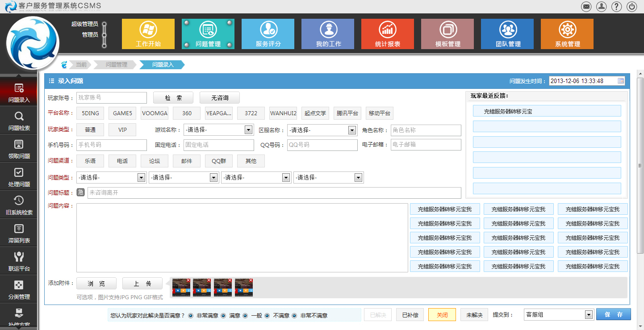The width and height of the screenshot is (644, 330).
Task: Open the 系统管理 module tile
Action: (567, 34)
